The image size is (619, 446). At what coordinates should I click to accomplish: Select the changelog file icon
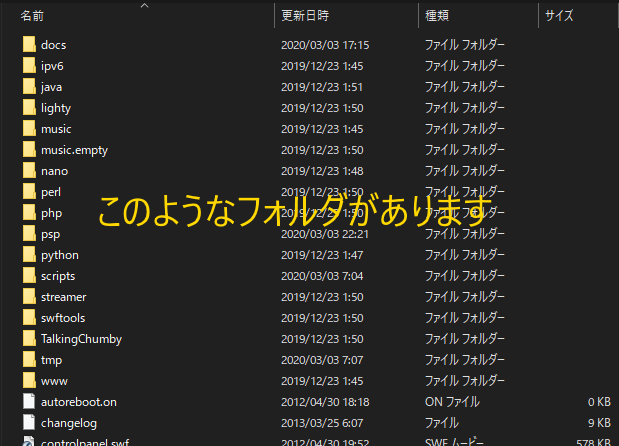pyautogui.click(x=28, y=423)
